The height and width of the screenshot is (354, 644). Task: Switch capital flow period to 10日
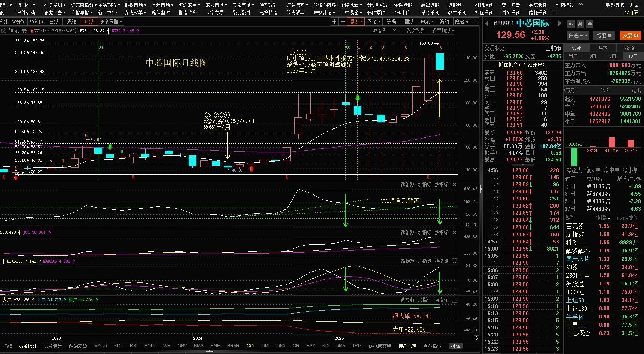click(x=632, y=56)
